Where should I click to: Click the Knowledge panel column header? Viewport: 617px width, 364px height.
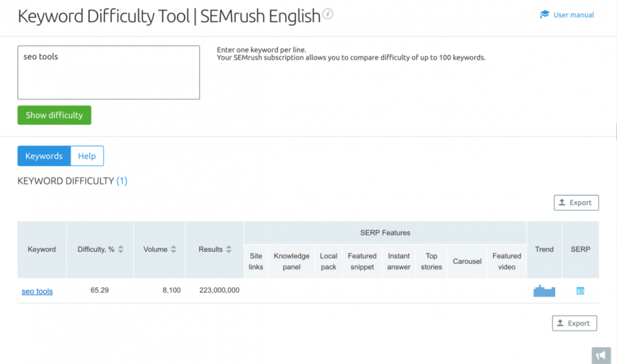point(291,261)
